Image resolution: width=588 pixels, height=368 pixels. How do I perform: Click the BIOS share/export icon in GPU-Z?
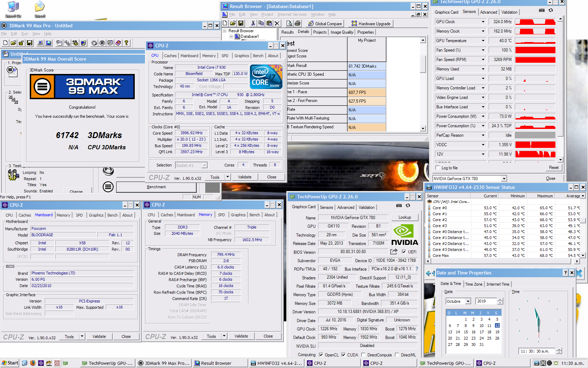[x=394, y=252]
